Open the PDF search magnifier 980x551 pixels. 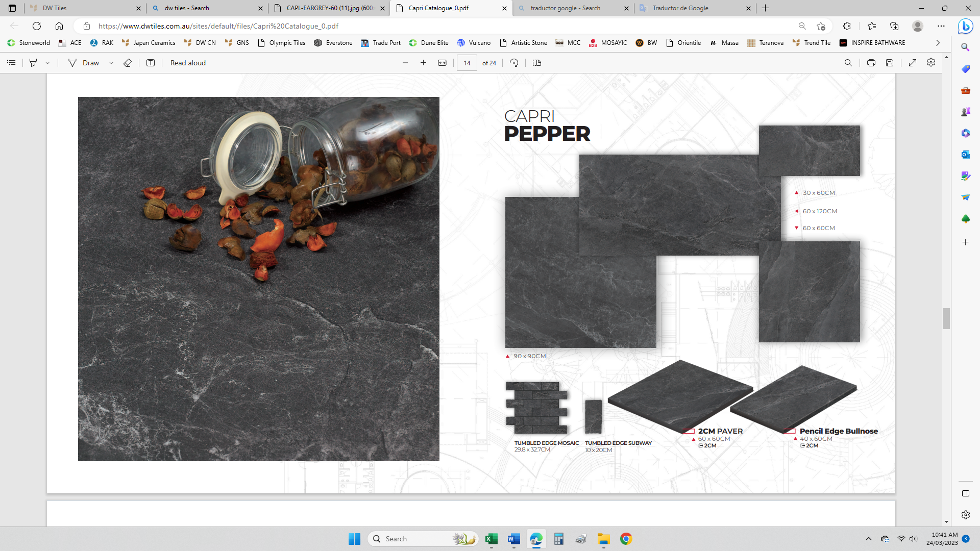click(x=848, y=63)
